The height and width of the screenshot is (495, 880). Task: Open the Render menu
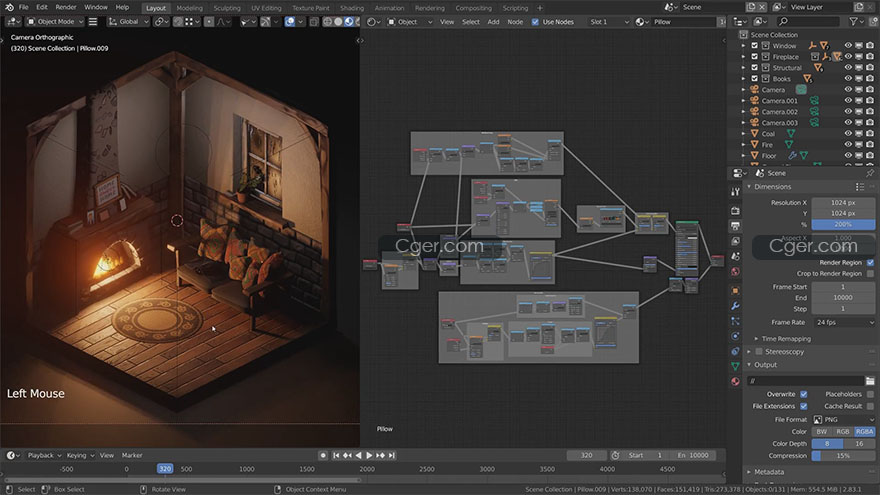[66, 7]
